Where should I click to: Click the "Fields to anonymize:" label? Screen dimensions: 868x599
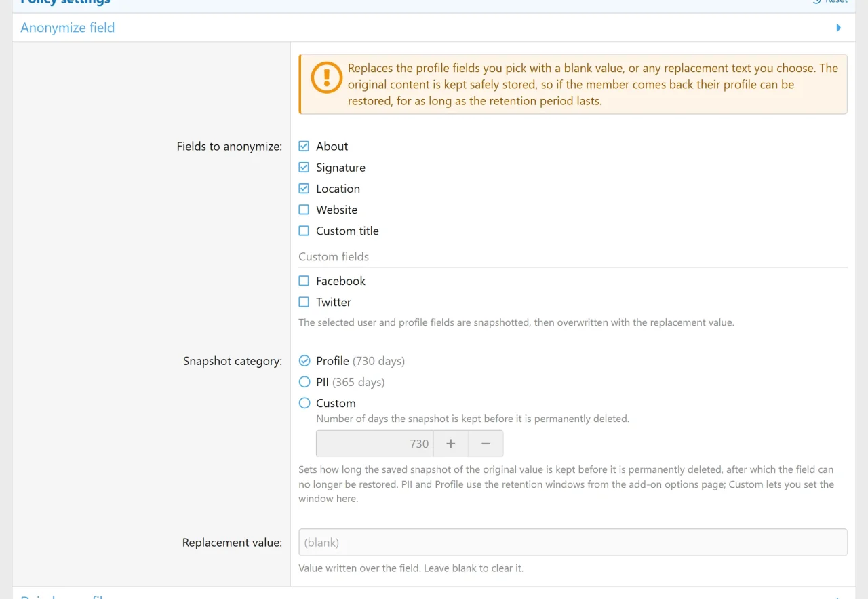click(229, 147)
